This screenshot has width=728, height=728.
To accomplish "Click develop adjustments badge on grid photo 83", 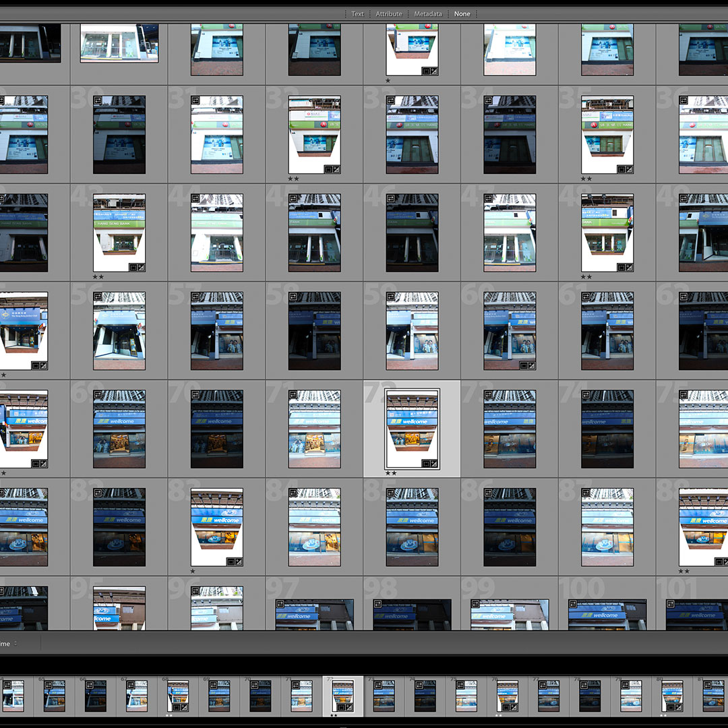I will pyautogui.click(x=238, y=562).
